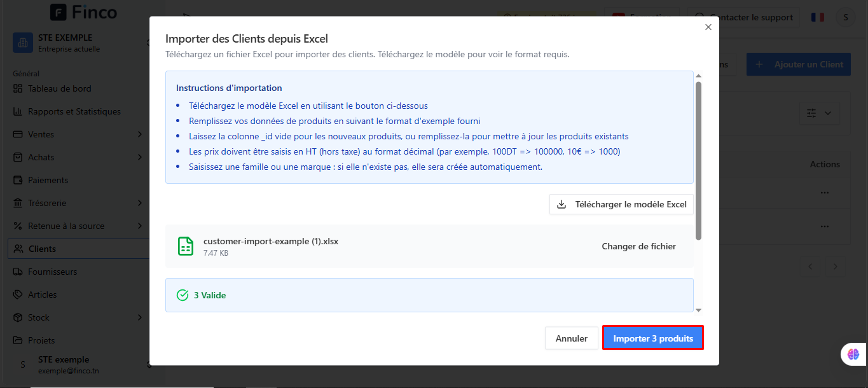Viewport: 868px width, 388px height.
Task: Close the import dialog with X
Action: pyautogui.click(x=708, y=27)
